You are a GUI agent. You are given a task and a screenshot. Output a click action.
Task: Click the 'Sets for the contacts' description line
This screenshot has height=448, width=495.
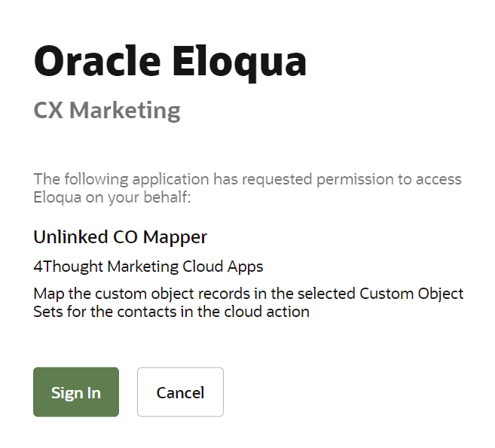click(x=172, y=312)
